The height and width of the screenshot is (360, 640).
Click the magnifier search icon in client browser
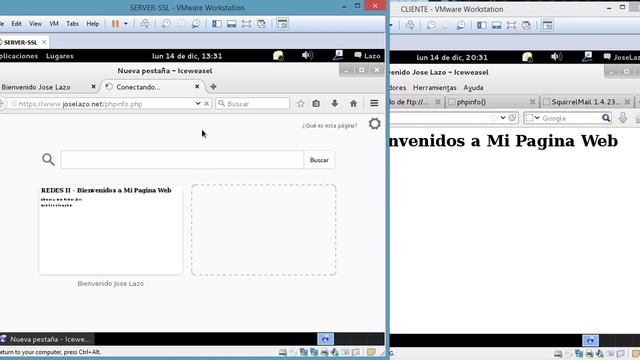(x=606, y=118)
